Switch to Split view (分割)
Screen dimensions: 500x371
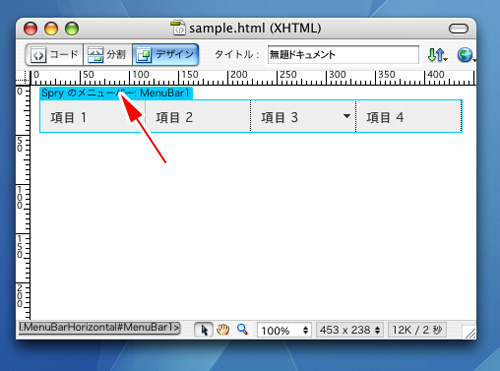click(108, 54)
